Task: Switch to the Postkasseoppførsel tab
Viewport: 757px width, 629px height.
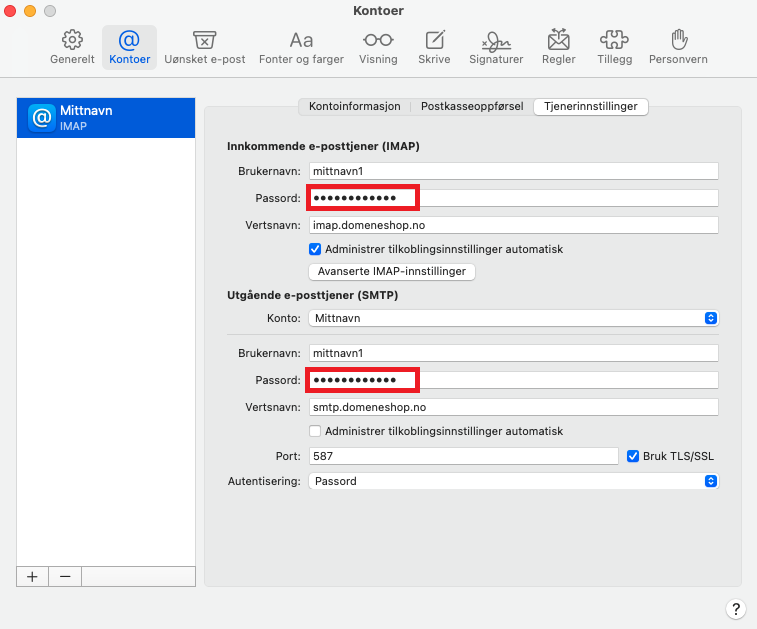Action: (472, 106)
